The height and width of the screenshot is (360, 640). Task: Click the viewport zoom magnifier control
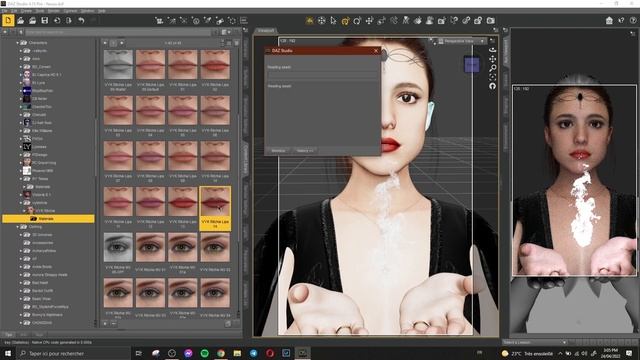493,68
